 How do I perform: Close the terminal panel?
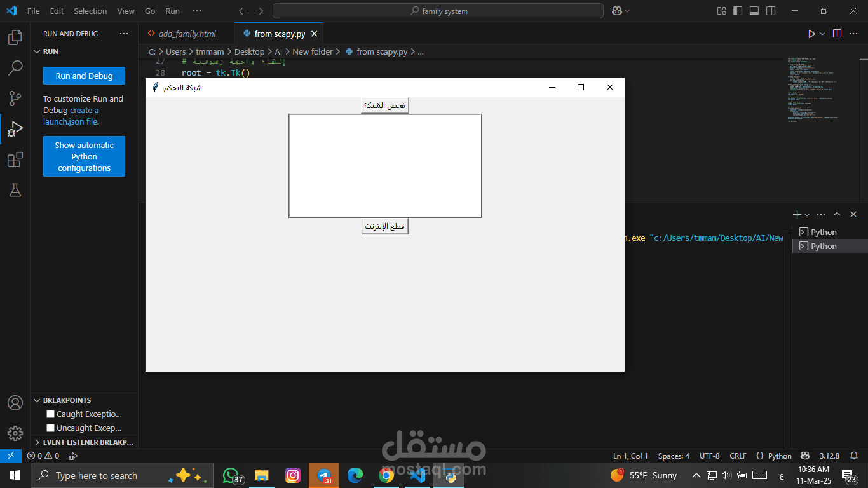point(853,215)
